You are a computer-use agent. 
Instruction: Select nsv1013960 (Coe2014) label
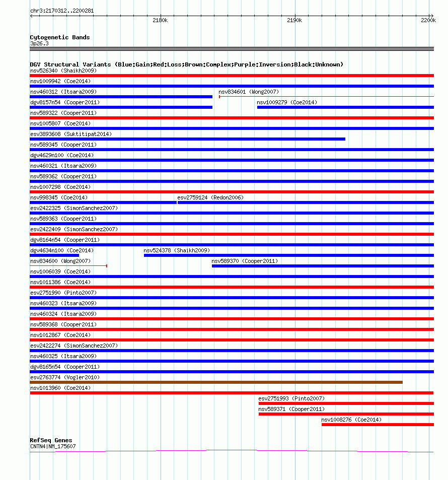click(x=60, y=388)
